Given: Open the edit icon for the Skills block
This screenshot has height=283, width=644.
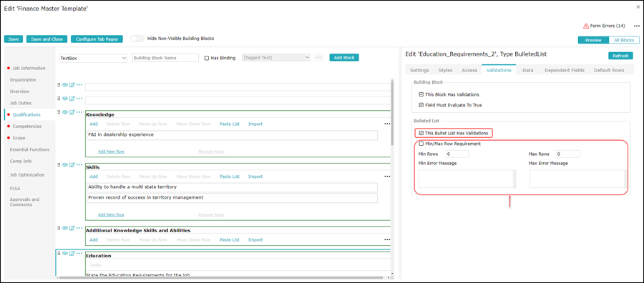Looking at the screenshot, I should coord(72,164).
